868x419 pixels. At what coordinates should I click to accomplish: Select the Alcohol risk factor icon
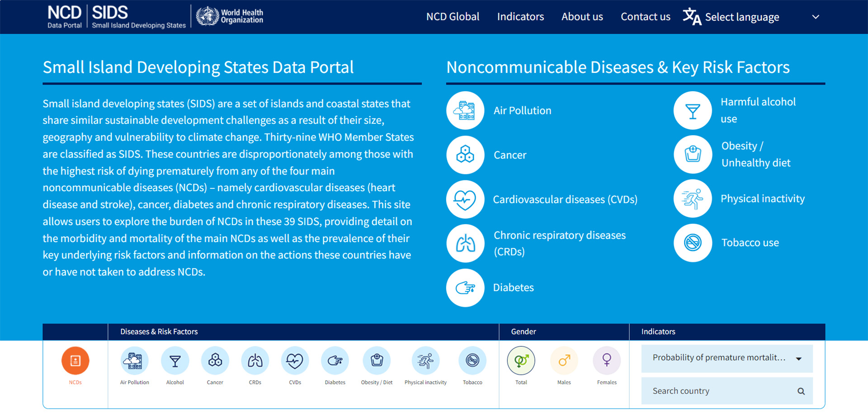(175, 361)
